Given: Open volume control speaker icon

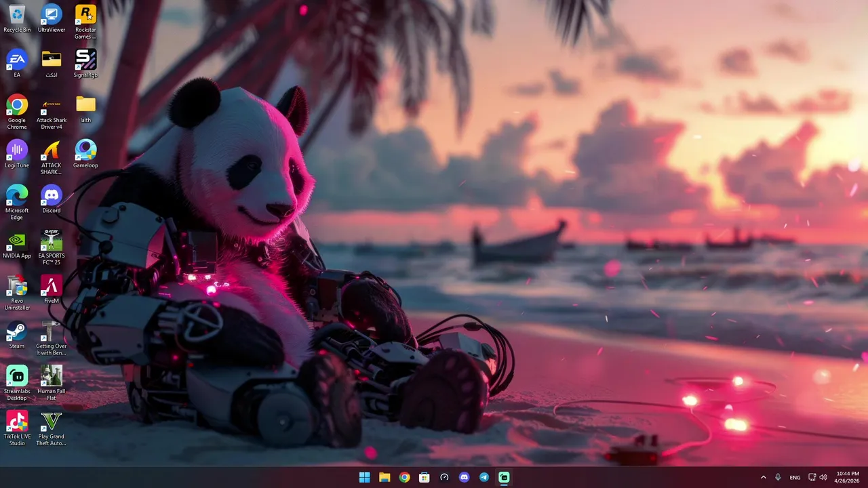Looking at the screenshot, I should point(823,477).
